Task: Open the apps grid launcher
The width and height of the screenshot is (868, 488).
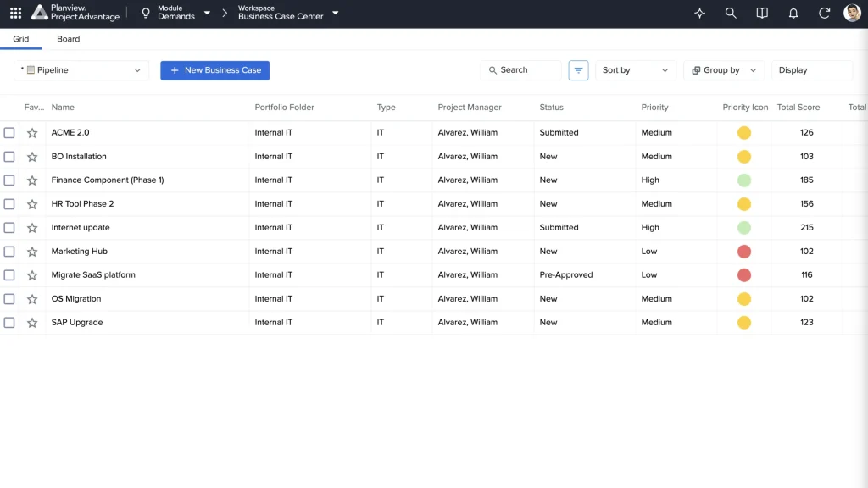Action: click(15, 13)
